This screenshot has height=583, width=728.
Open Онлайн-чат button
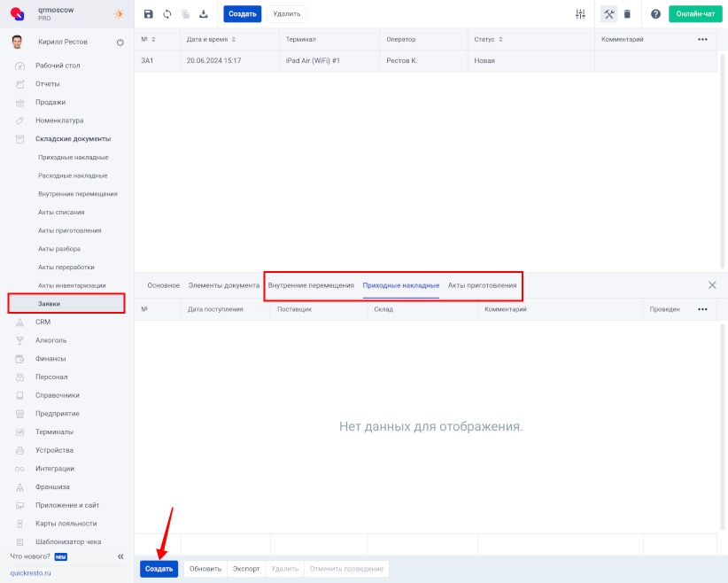tap(695, 14)
